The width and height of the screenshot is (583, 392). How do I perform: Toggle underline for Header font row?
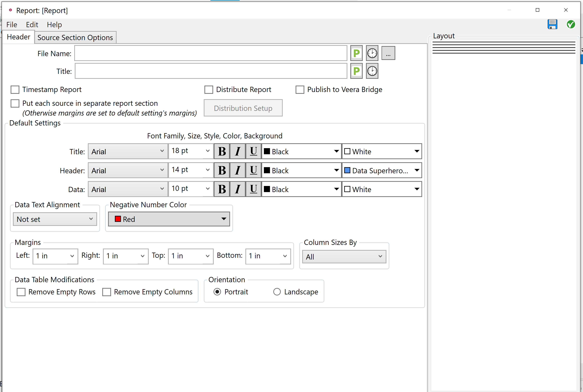[253, 170]
